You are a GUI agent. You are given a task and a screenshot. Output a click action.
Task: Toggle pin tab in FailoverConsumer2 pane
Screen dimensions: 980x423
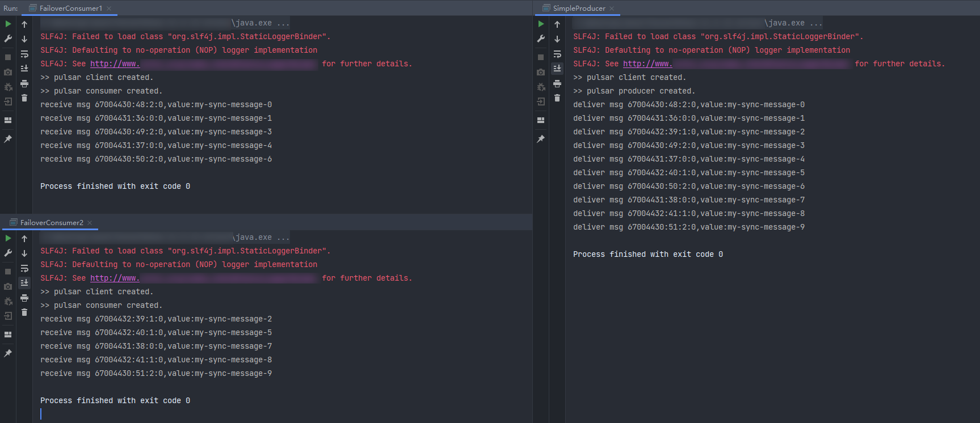coord(8,353)
